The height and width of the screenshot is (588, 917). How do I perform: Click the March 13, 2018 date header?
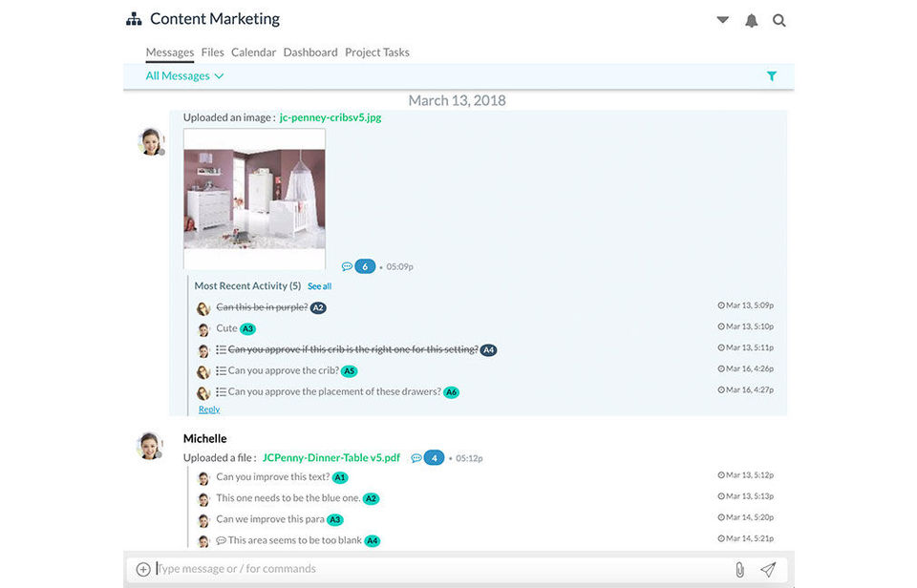click(457, 100)
